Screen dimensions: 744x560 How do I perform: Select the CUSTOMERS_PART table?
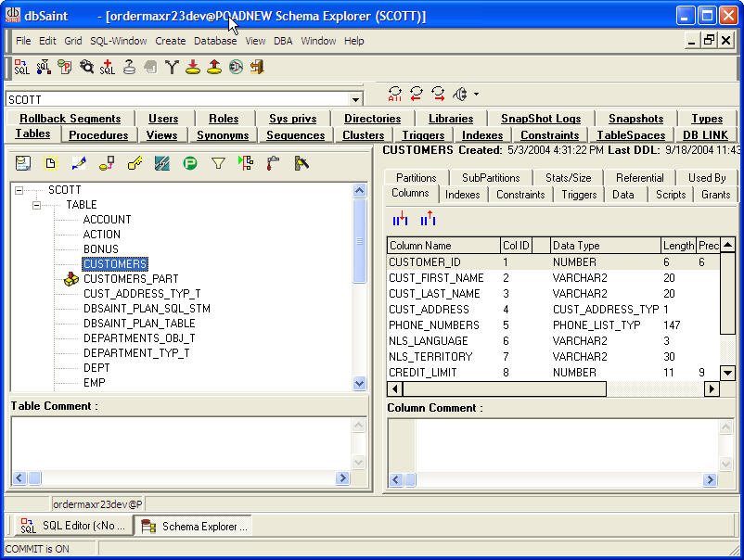(131, 279)
